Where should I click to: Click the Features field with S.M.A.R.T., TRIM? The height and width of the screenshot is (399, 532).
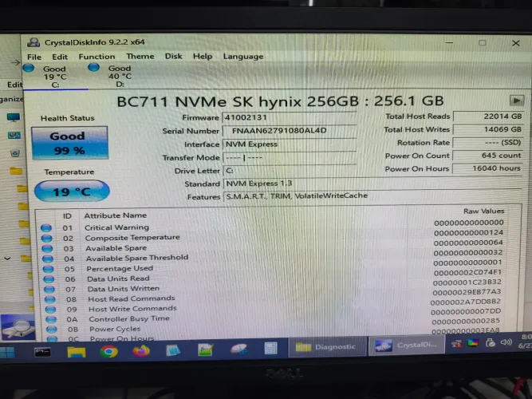point(372,196)
